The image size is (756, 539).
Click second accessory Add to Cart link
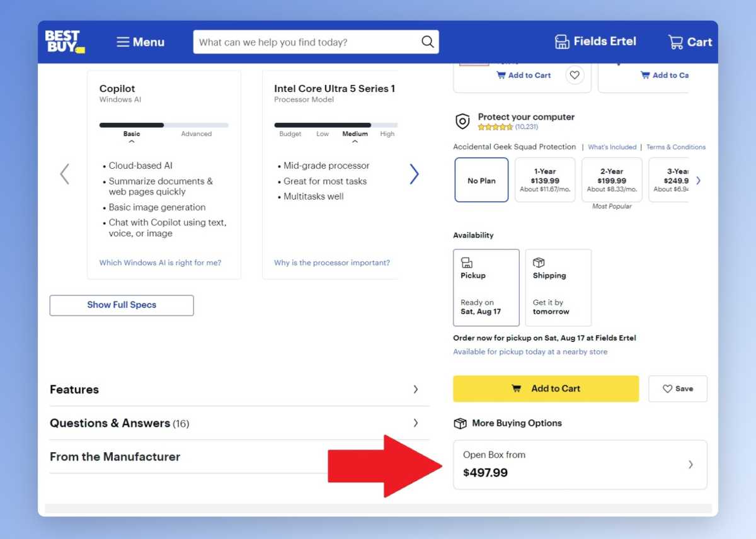(665, 76)
